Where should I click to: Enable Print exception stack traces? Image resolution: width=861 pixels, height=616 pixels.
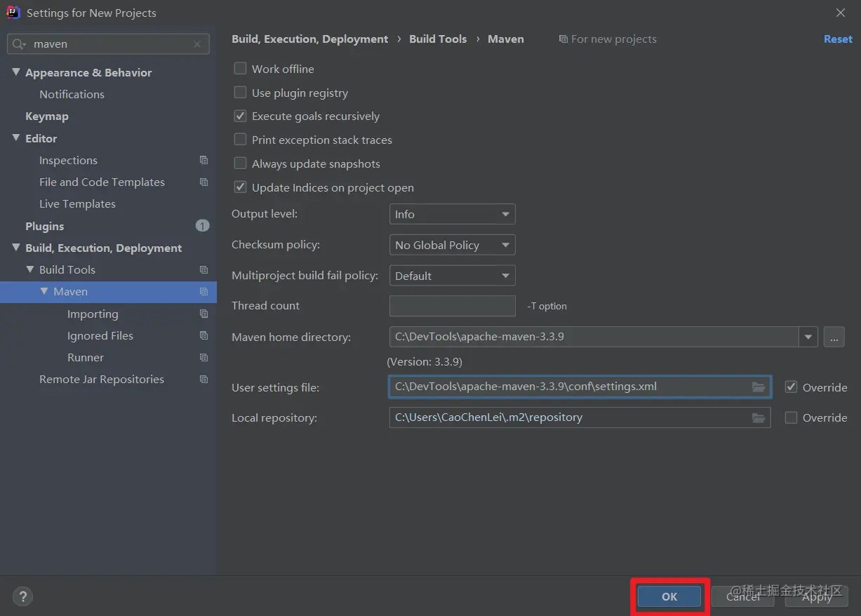click(240, 140)
